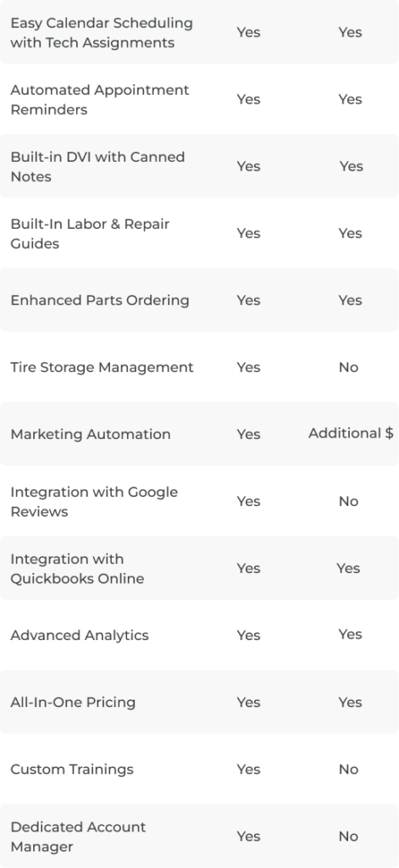Select the Built-In Labor & Repair Guides label
Screen dimensions: 399x868
(x=90, y=234)
